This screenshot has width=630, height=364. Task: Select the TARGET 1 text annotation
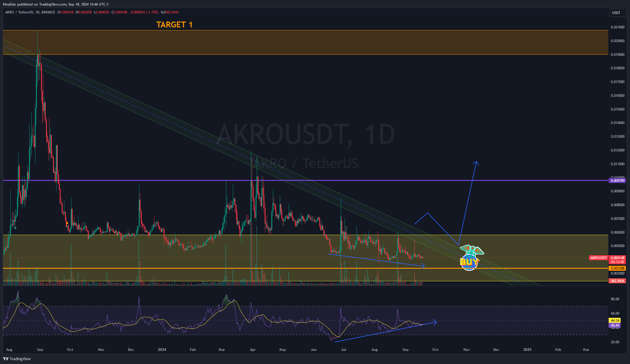[x=174, y=25]
